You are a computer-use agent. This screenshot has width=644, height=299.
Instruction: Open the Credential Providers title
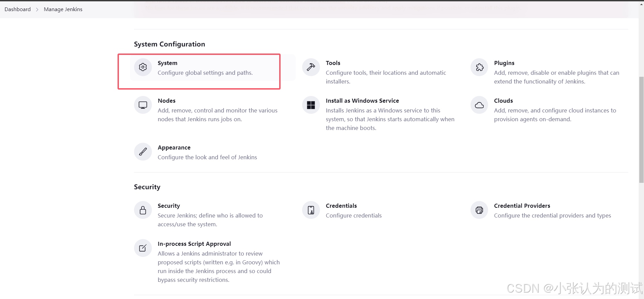522,206
